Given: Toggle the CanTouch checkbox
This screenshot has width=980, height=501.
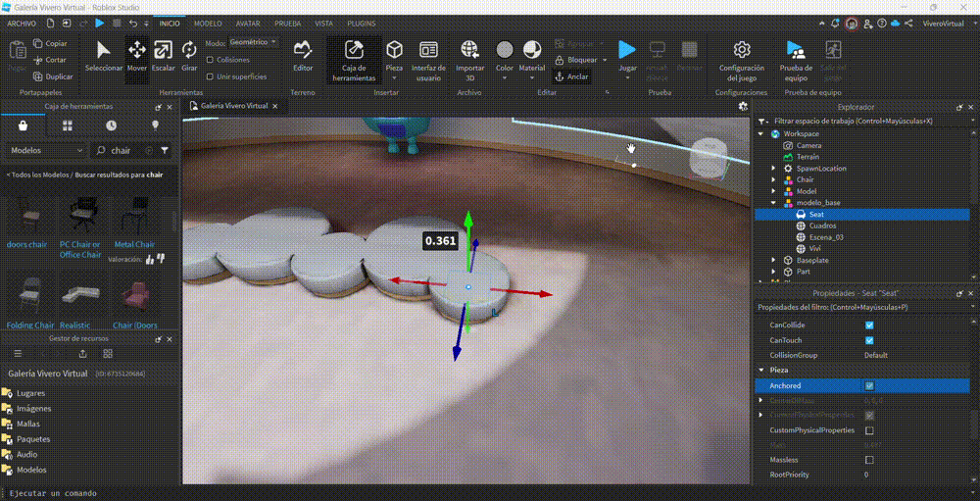Looking at the screenshot, I should point(869,340).
